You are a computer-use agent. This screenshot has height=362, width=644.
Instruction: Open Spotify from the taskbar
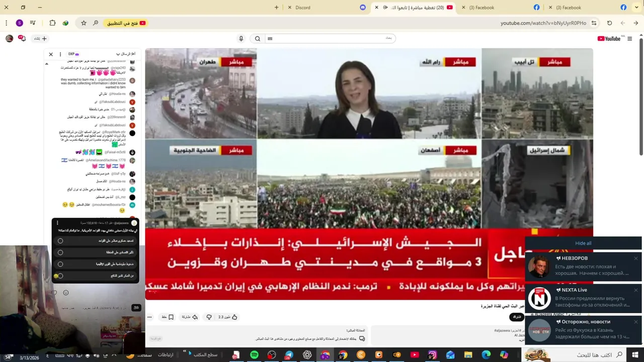click(x=254, y=355)
